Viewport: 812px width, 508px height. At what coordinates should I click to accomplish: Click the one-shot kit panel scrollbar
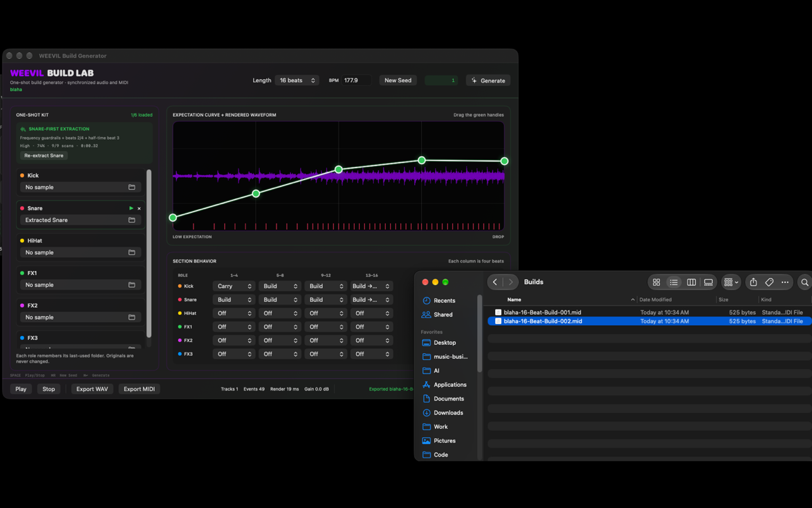click(x=149, y=253)
